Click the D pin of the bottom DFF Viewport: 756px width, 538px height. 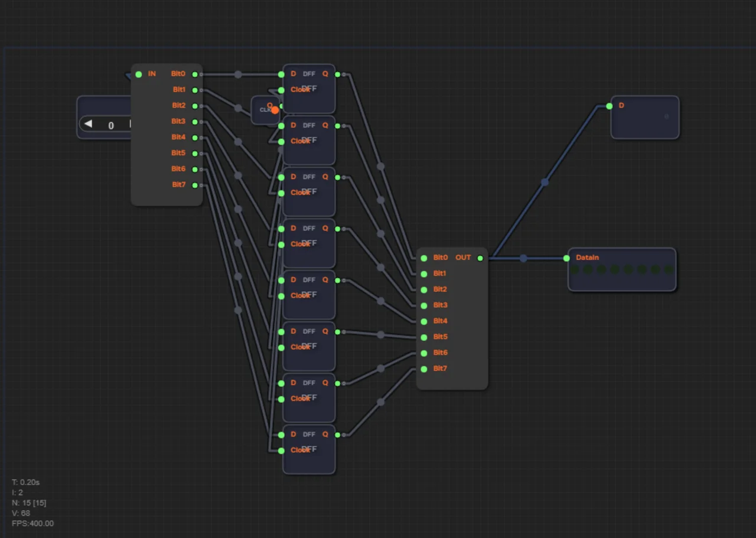(x=281, y=435)
